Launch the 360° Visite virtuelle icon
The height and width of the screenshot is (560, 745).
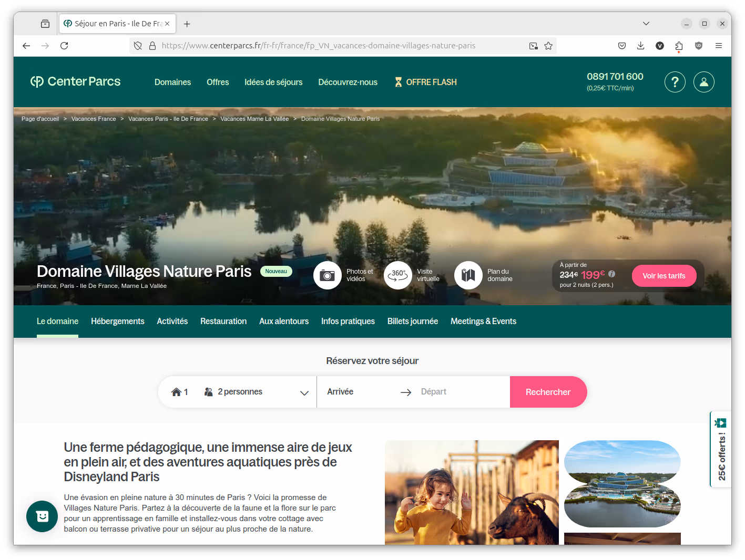(x=398, y=275)
